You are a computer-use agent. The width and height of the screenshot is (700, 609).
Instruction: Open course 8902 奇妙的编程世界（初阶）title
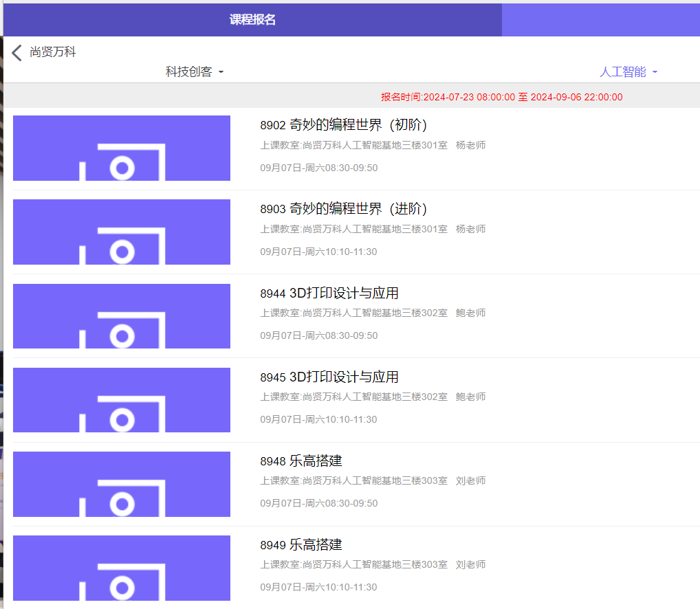coord(344,125)
